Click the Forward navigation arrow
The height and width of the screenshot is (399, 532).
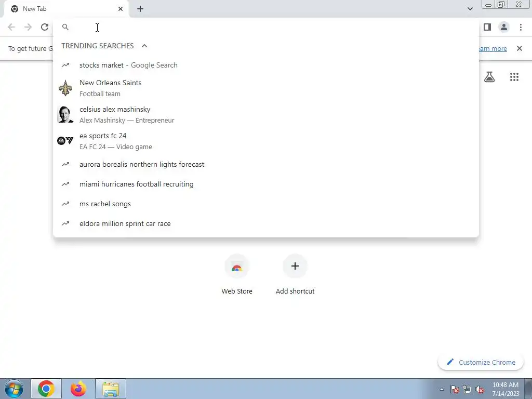click(x=28, y=27)
